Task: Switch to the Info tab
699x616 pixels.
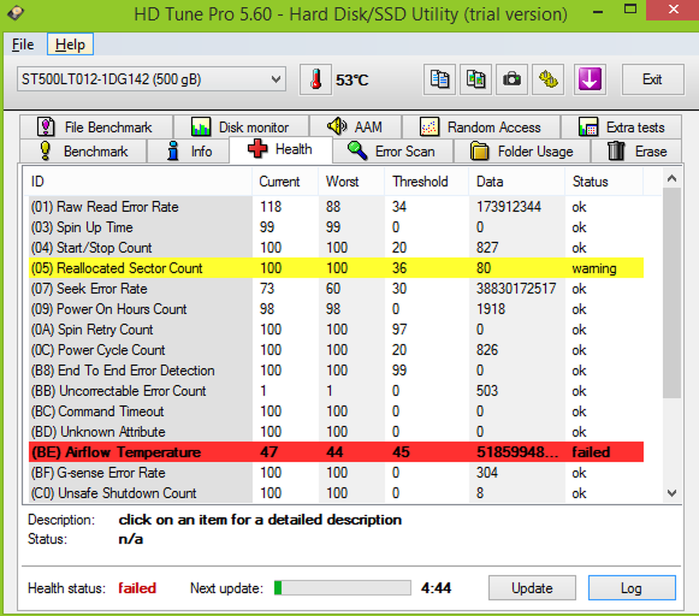Action: 188,151
